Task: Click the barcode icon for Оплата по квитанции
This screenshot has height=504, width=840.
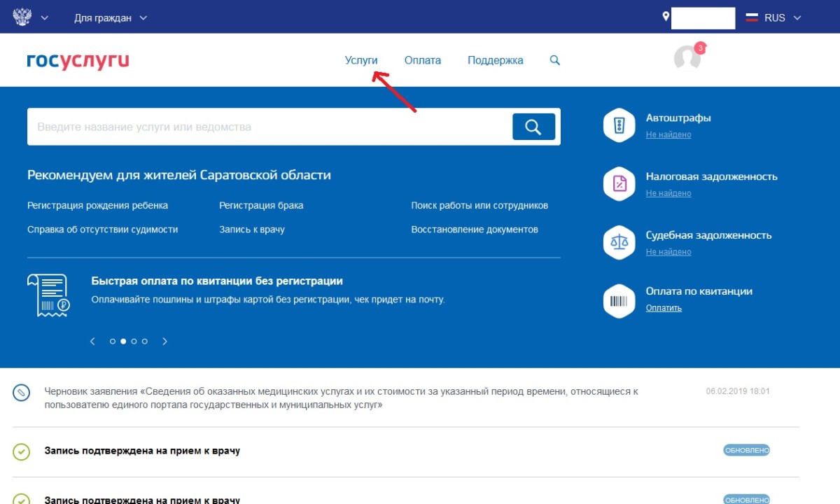Action: [x=619, y=301]
